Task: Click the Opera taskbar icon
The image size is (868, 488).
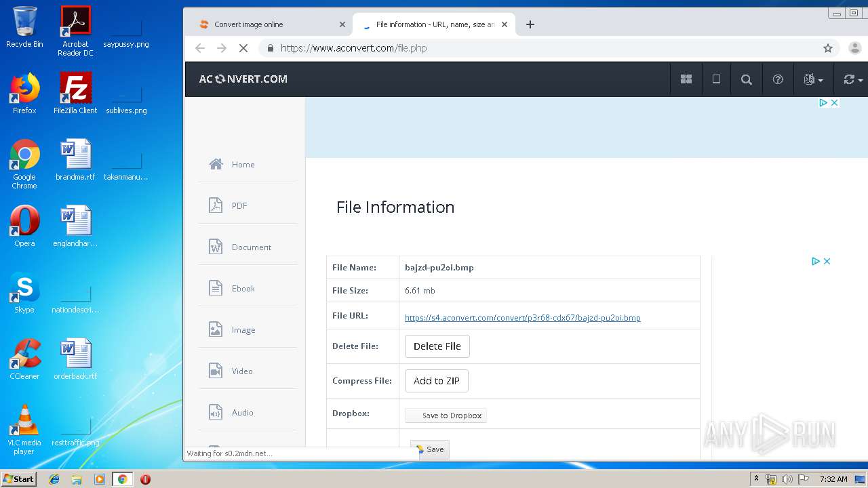Action: coord(145,479)
